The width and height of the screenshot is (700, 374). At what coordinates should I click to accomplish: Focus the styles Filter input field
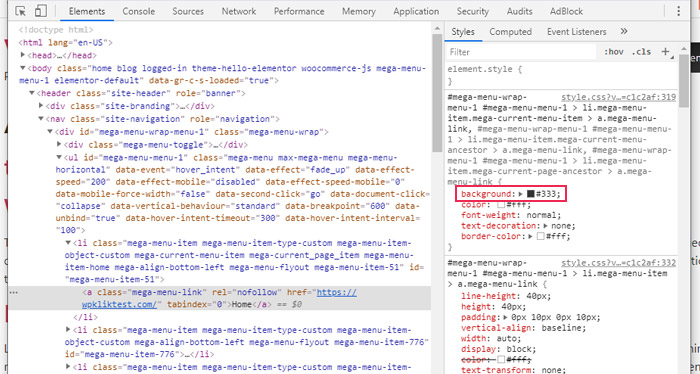(x=521, y=52)
